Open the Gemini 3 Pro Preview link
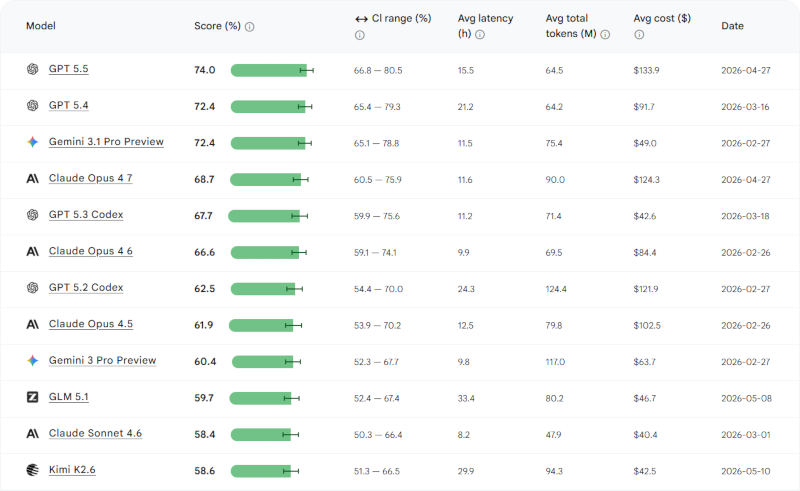Viewport: 800px width, 491px height. click(103, 360)
